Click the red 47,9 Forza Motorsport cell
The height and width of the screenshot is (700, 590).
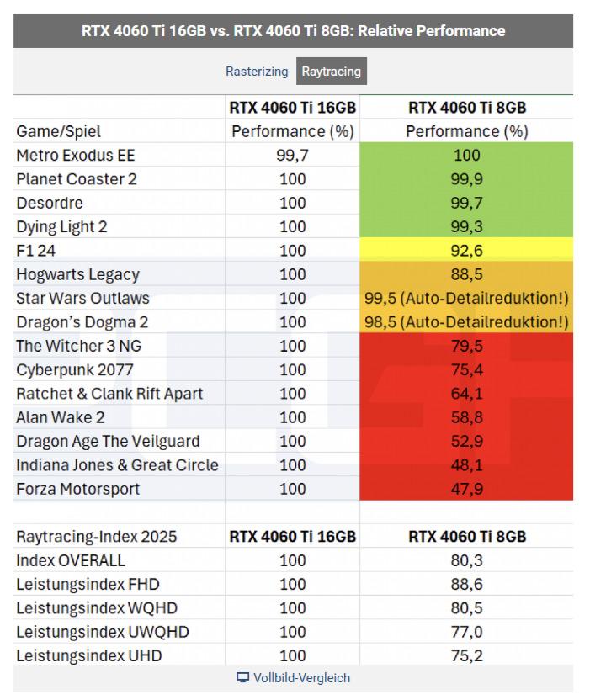point(466,489)
